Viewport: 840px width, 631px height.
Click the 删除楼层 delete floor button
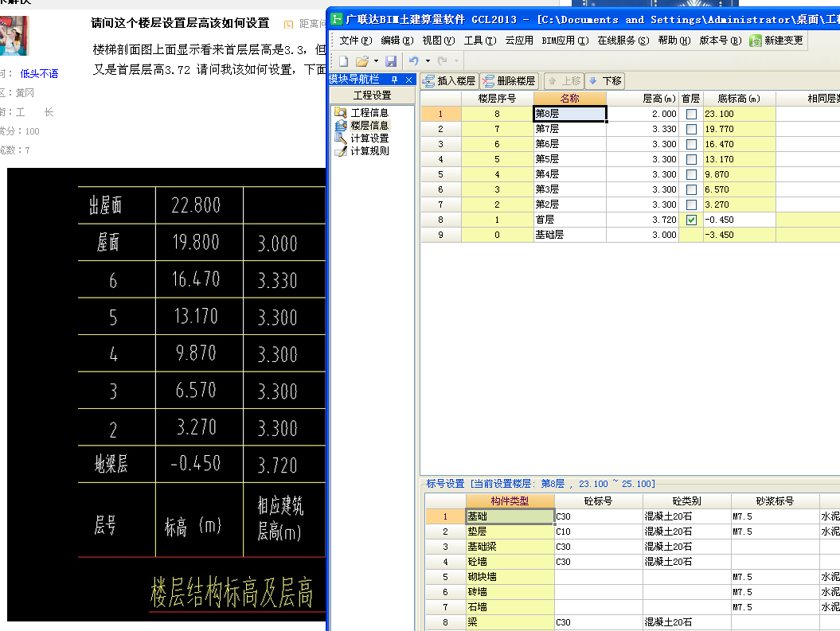point(509,81)
